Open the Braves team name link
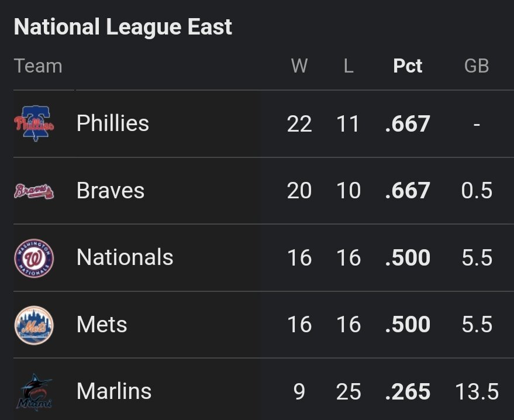This screenshot has height=420, width=514. [x=111, y=191]
